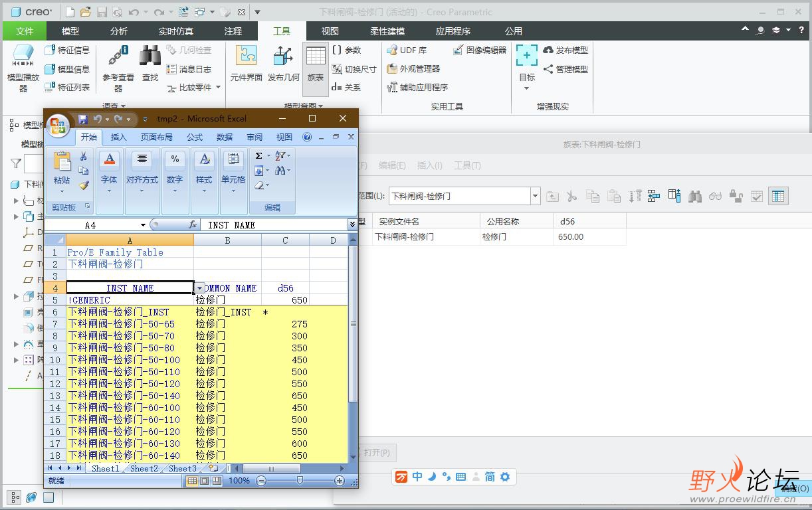Select cell containing 下料闸阀-检修门-50-100

[x=130, y=359]
